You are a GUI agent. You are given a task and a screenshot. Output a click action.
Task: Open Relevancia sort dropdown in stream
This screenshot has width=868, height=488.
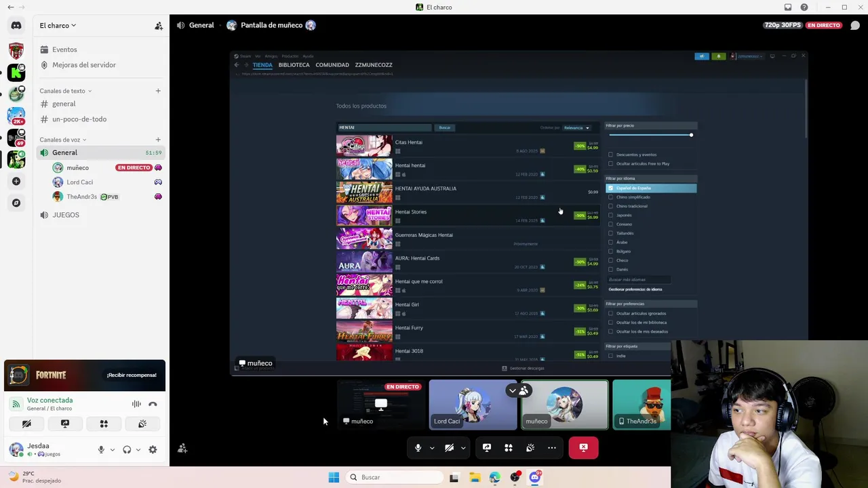pos(576,127)
